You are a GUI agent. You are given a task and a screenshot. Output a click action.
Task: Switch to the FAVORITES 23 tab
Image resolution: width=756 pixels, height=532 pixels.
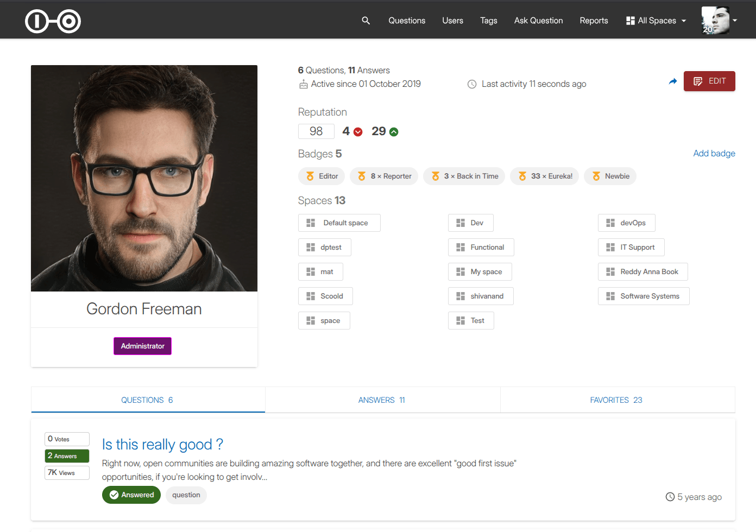(617, 400)
